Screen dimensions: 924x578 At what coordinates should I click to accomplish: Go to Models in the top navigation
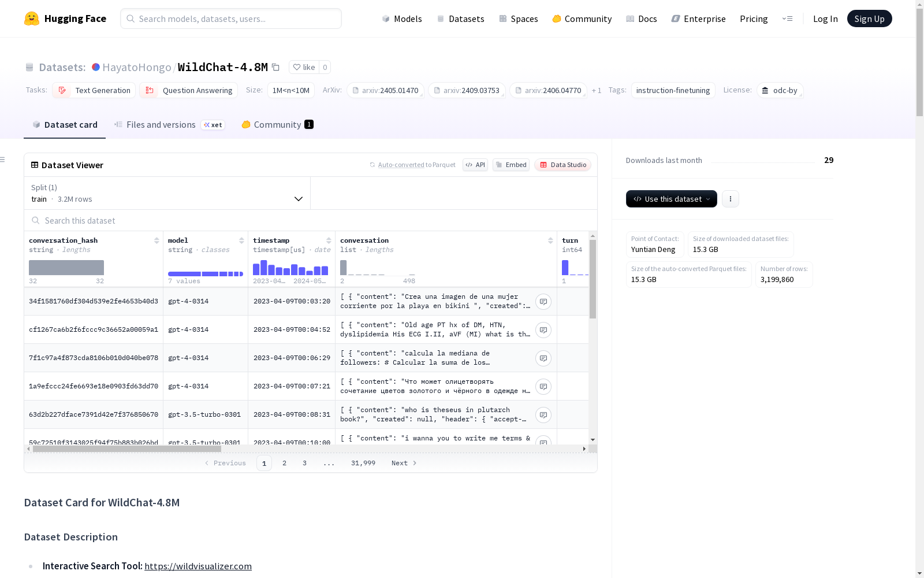[402, 18]
